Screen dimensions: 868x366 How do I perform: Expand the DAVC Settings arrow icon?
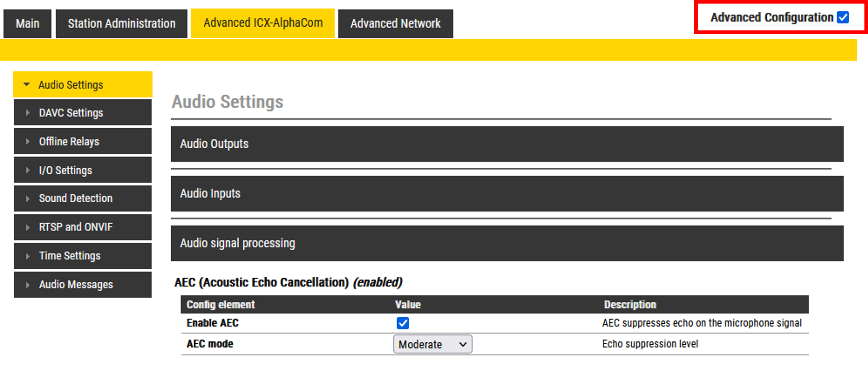28,113
